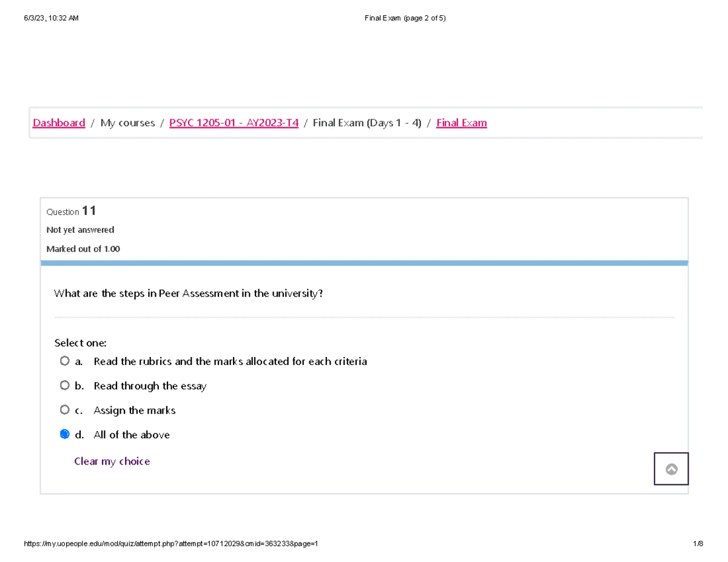
Task: Click the 'Final Exam (page 2 of 5)' header title
Action: click(405, 18)
